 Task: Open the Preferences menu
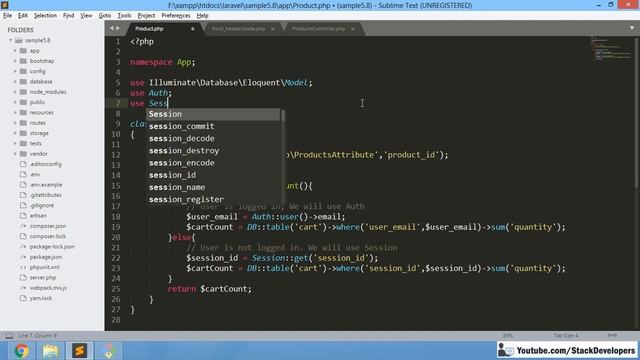click(176, 16)
